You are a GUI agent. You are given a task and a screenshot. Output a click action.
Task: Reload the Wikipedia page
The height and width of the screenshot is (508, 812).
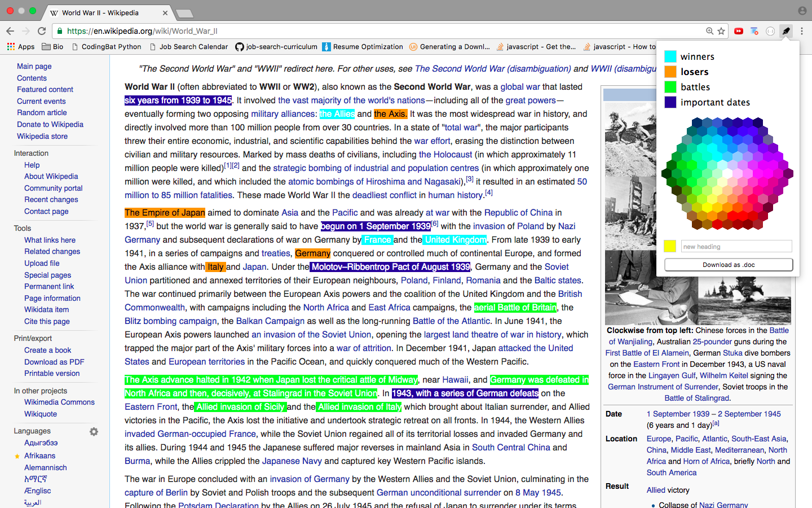(42, 31)
